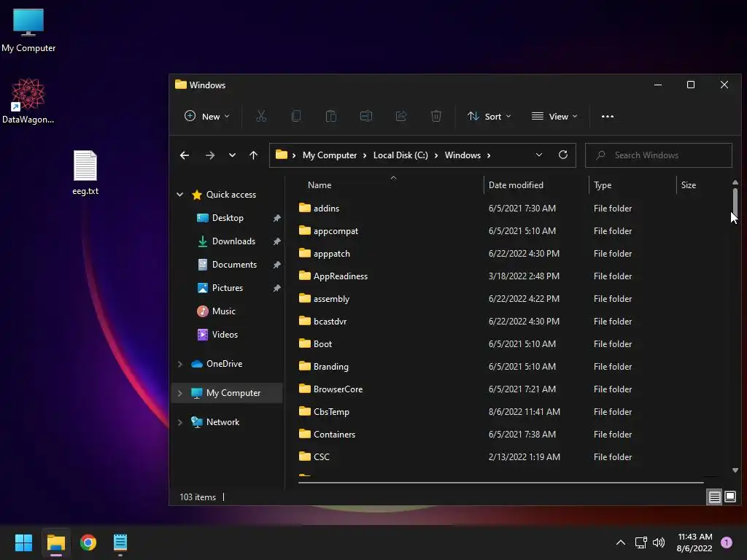The height and width of the screenshot is (560, 747).
Task: Select Music in Quick access
Action: (x=223, y=311)
